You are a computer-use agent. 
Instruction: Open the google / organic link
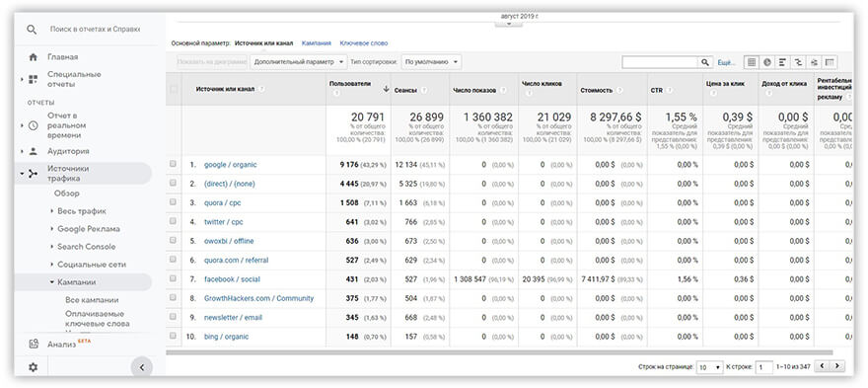(230, 165)
